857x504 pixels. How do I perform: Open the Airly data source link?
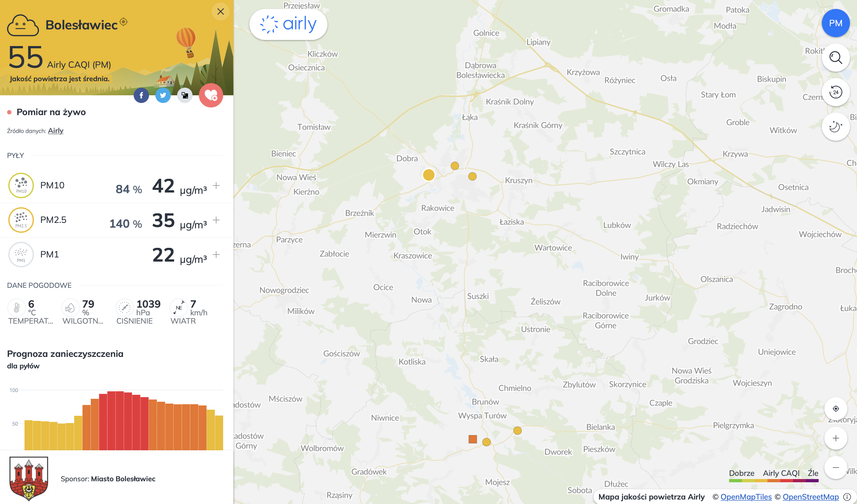point(55,130)
